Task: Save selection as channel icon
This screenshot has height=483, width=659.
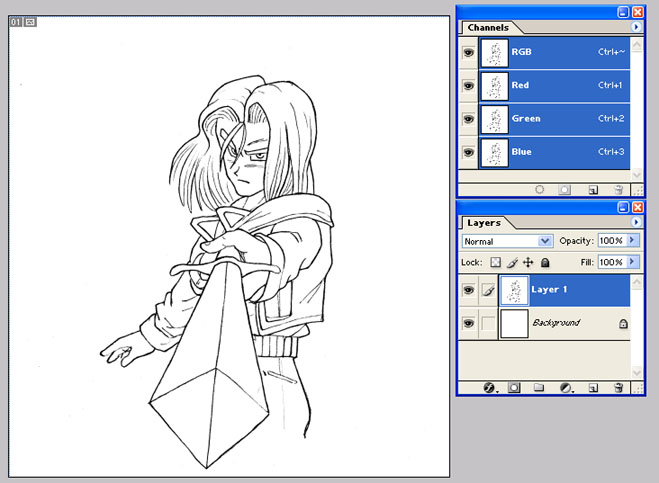Action: 565,188
